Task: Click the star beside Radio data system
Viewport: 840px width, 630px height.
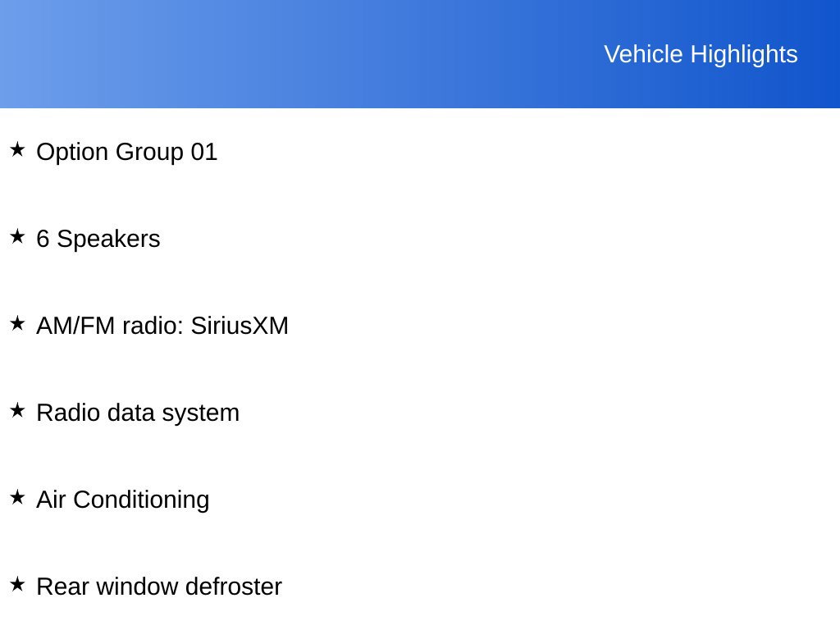Action: pyautogui.click(x=17, y=410)
